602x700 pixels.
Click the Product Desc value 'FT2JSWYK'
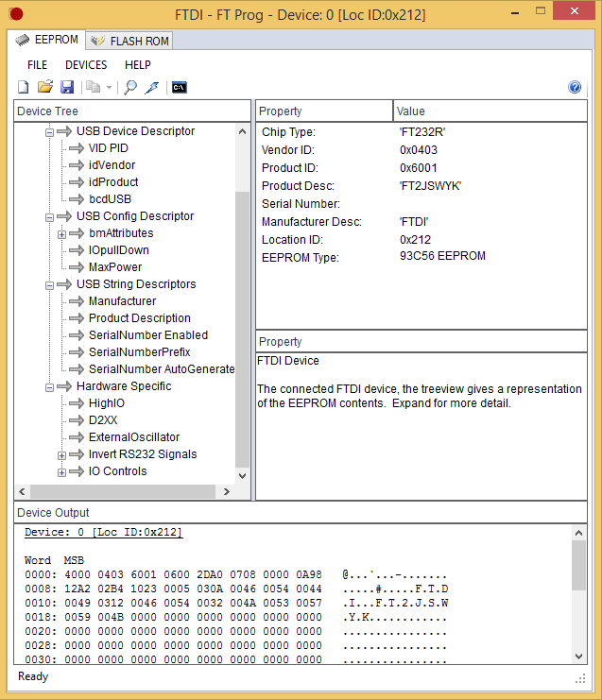(x=431, y=186)
